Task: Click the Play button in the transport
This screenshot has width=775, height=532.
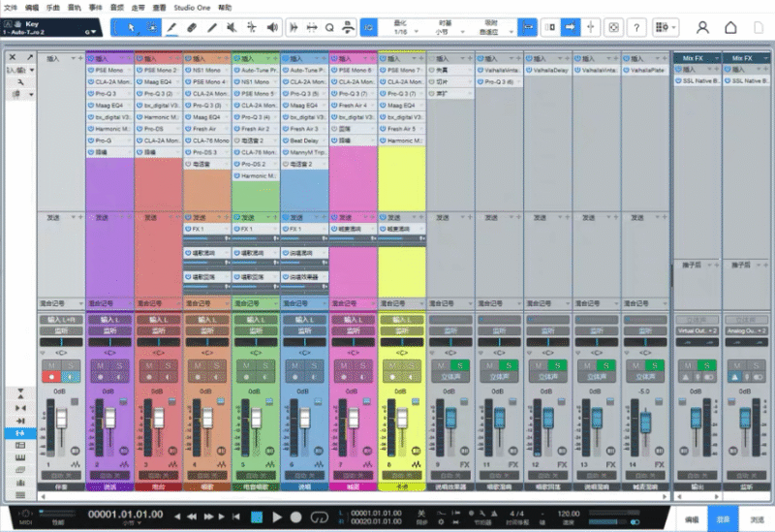Action: (277, 516)
